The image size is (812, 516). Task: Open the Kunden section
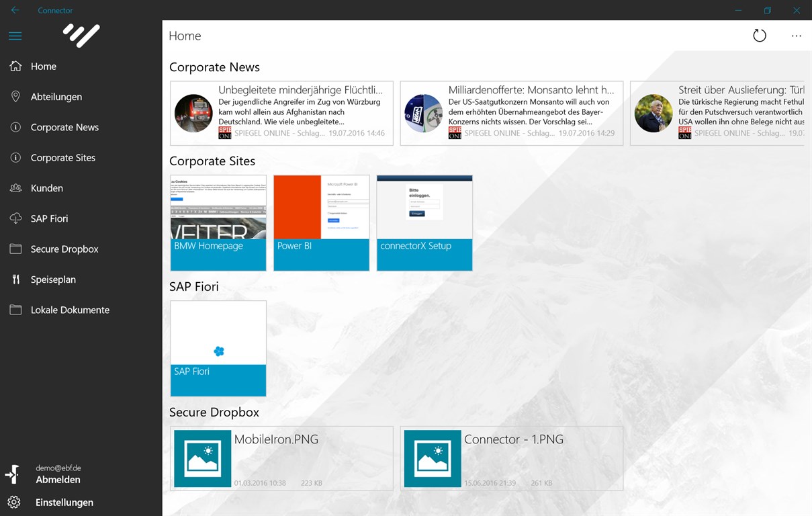pyautogui.click(x=15, y=188)
